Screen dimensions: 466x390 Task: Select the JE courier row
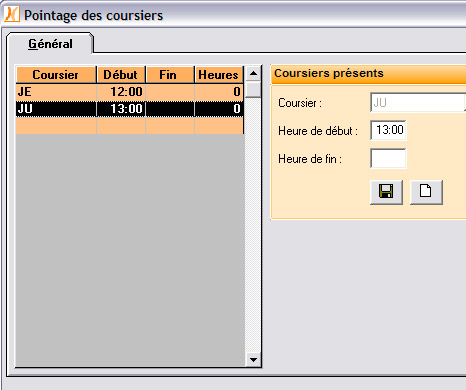click(130, 92)
